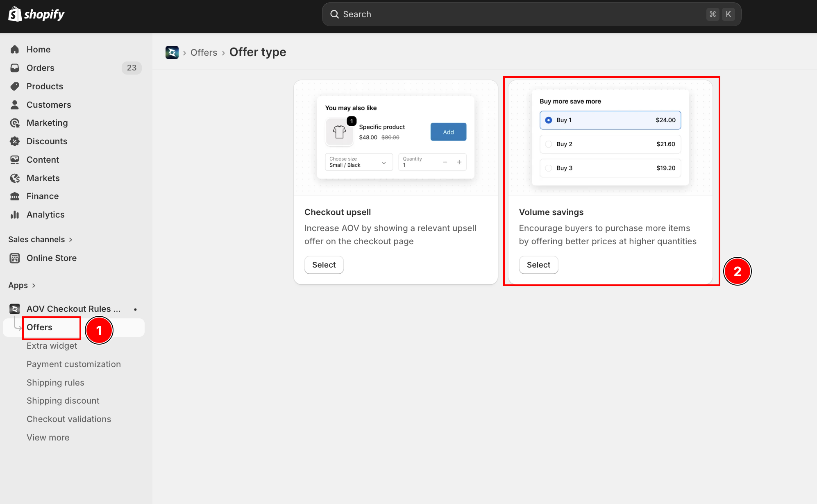Click into the Search field

[x=531, y=14]
